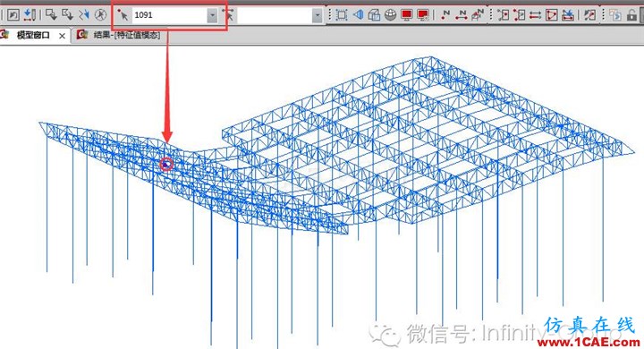Click the blue-arrow red-frame divide icon
Screen dimensions: 644x349
(x=568, y=15)
